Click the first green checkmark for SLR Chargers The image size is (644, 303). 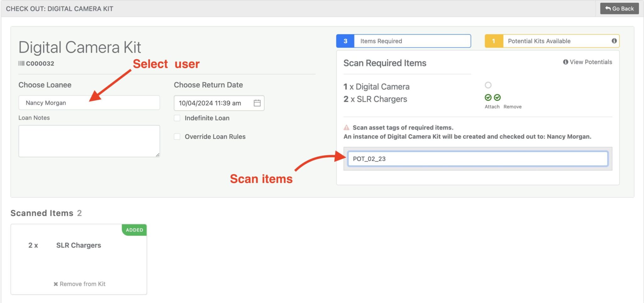[x=488, y=98]
